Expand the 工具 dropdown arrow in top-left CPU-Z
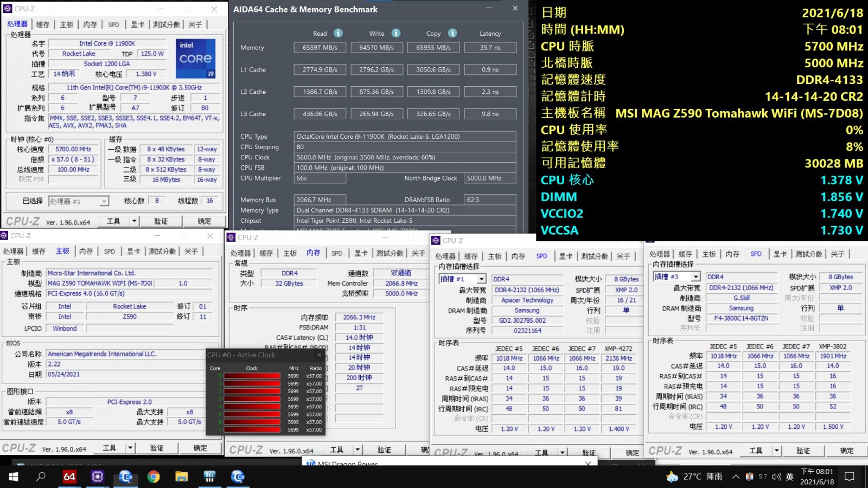The image size is (868, 488). coord(134,221)
